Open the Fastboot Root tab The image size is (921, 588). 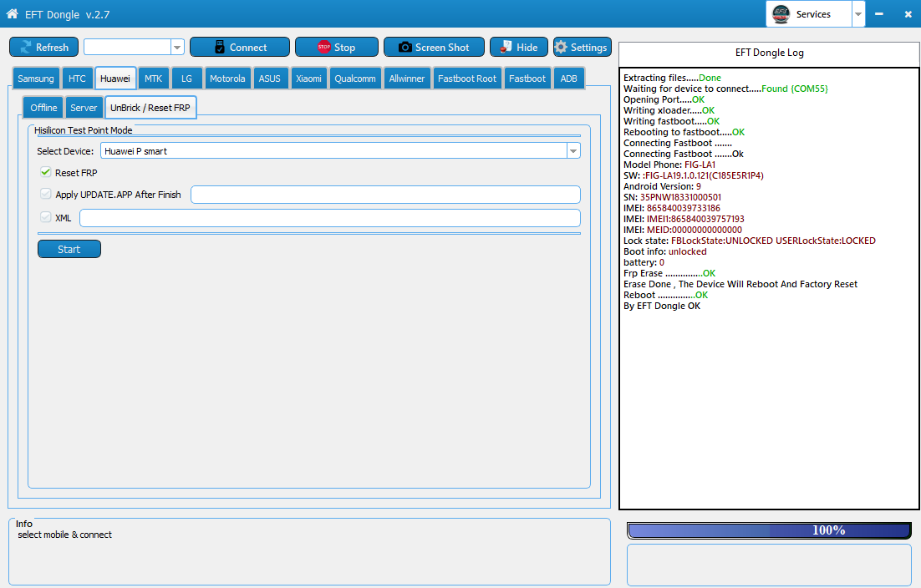coord(467,78)
